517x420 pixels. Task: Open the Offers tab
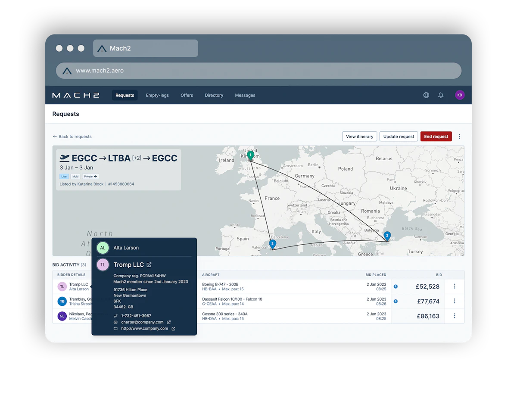[187, 95]
